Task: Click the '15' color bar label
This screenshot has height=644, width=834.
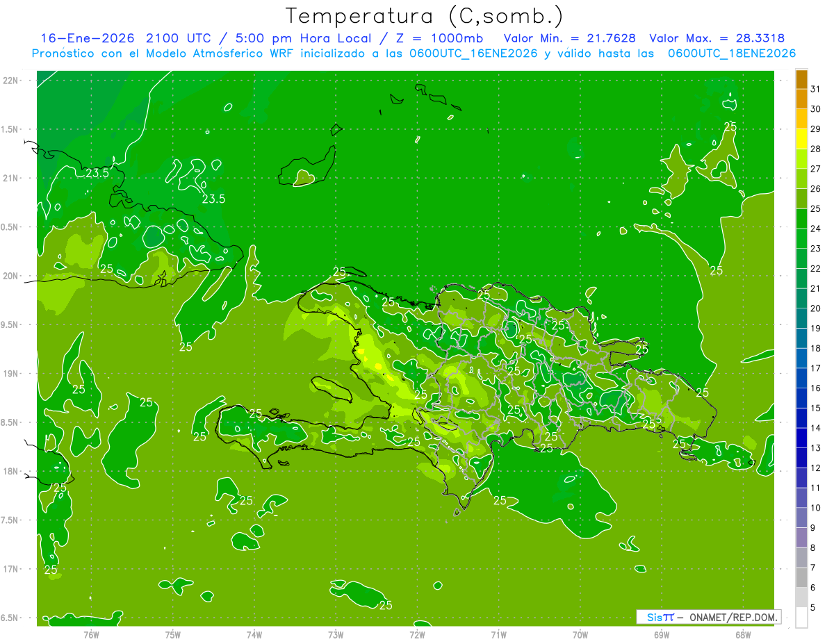Action: tap(815, 408)
